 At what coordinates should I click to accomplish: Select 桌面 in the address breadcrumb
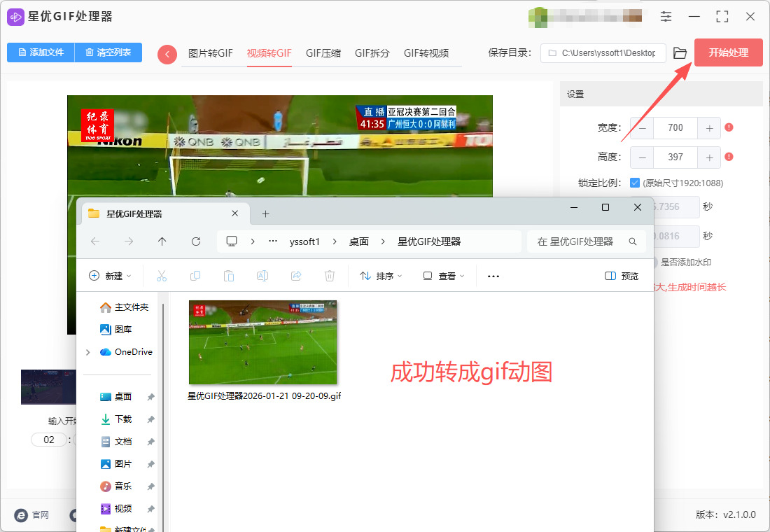tap(359, 241)
